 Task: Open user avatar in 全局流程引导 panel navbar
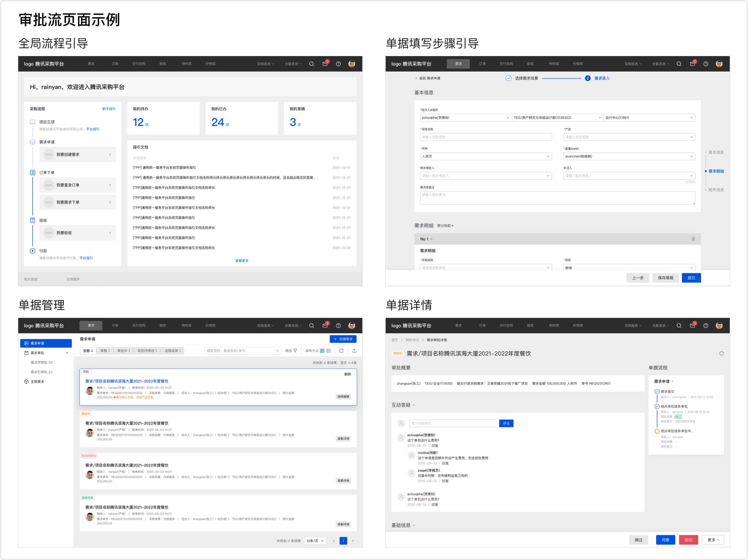pos(352,64)
